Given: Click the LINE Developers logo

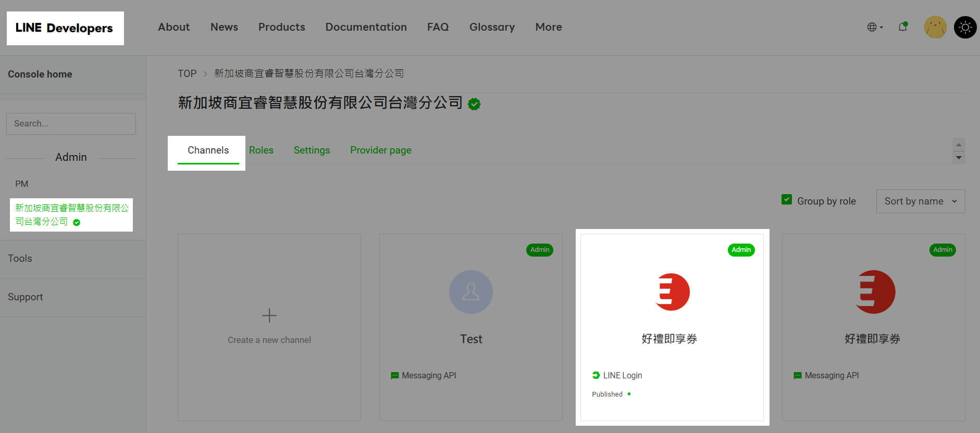Looking at the screenshot, I should (x=64, y=28).
